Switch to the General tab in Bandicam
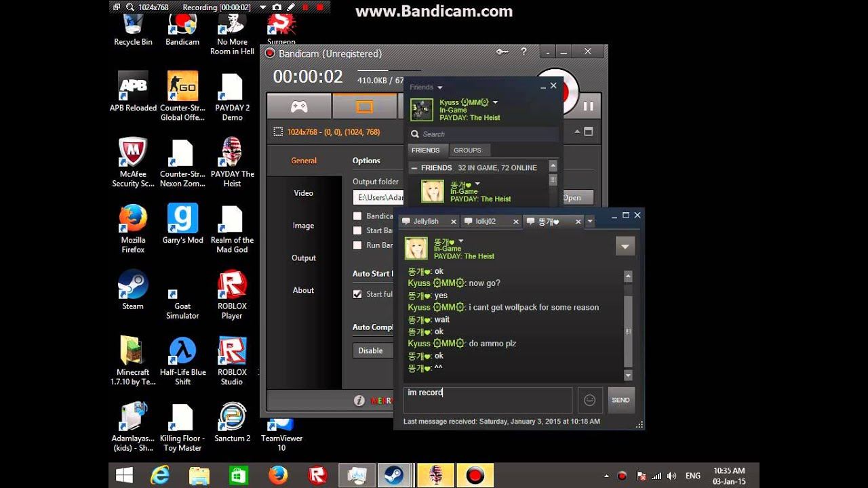Image resolution: width=868 pixels, height=488 pixels. pos(304,161)
